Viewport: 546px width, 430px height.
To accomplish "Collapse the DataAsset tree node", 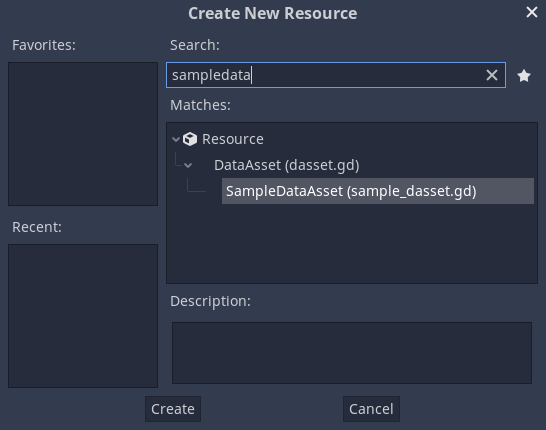I will pyautogui.click(x=188, y=165).
